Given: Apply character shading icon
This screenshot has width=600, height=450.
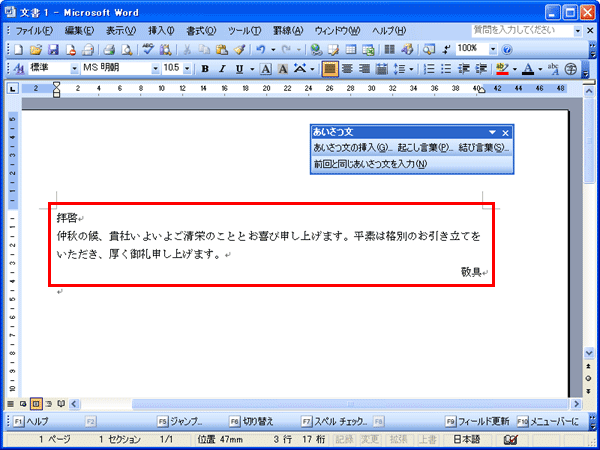Looking at the screenshot, I should (283, 69).
